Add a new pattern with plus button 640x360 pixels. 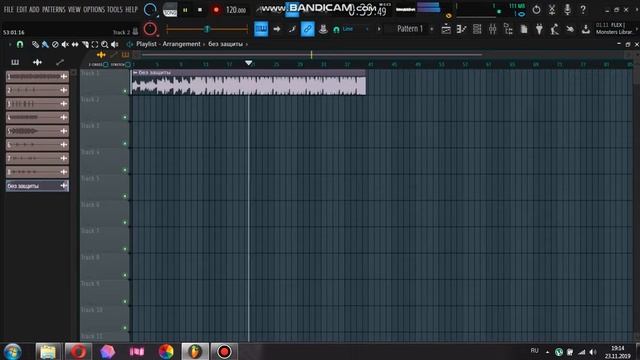(431, 29)
